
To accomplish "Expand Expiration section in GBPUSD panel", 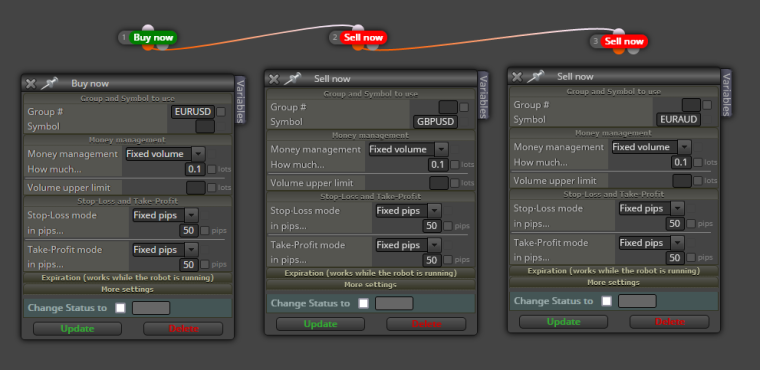I will pos(371,273).
